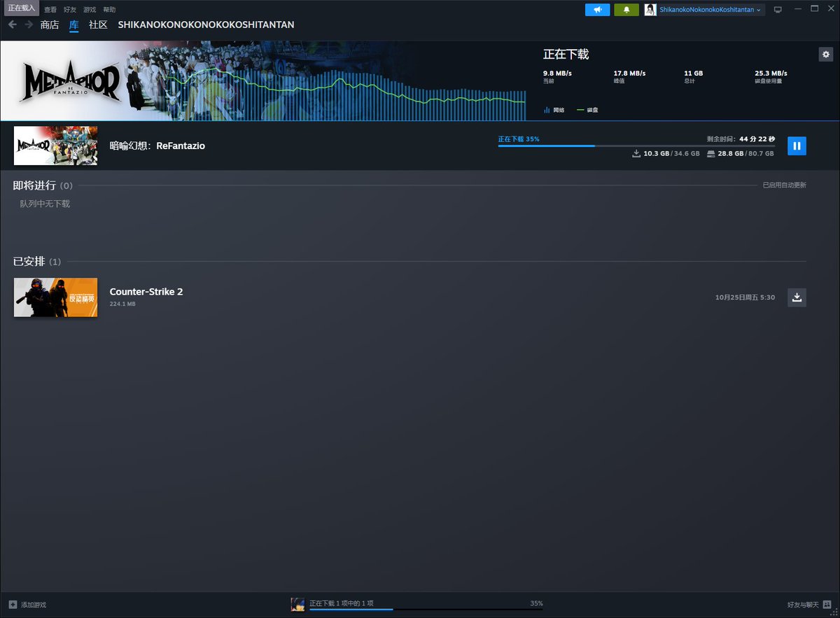Open the SHIKANOKONOKONOKOKOSHITANTAN profile tab
Screen dimensions: 840x618
[206, 24]
